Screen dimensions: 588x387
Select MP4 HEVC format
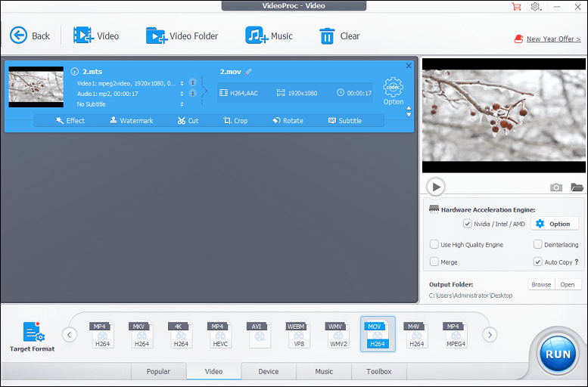tap(219, 334)
